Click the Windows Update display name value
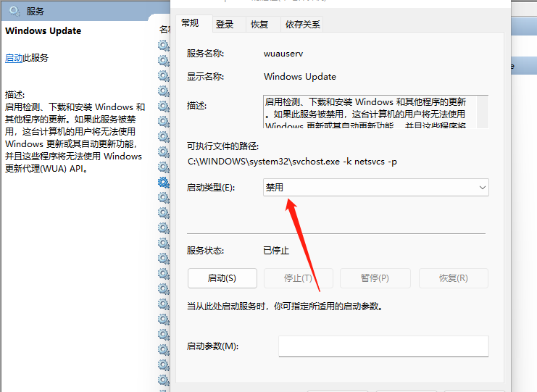 coord(300,77)
